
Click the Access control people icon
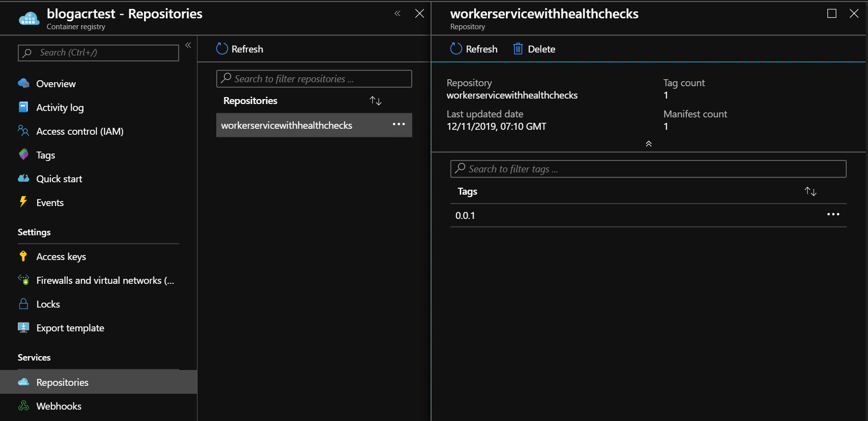click(x=23, y=131)
